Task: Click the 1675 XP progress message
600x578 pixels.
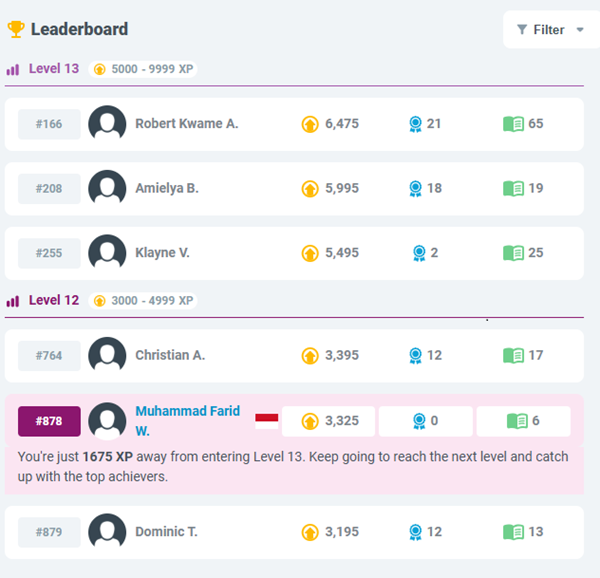Action: coord(293,467)
